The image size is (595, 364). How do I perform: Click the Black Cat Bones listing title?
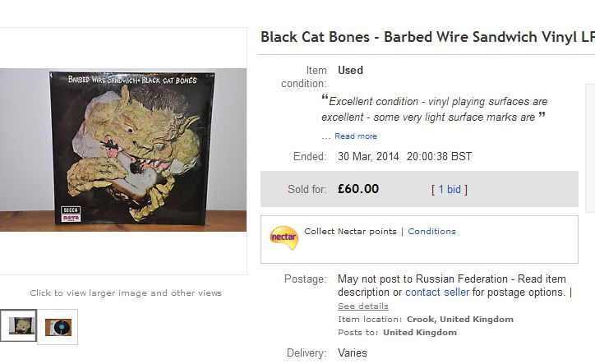427,37
